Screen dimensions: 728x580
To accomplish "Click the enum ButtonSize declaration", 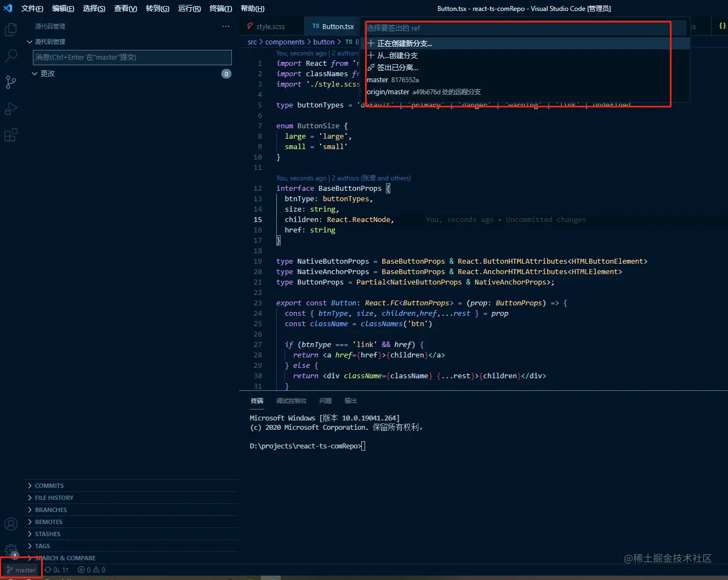I will pos(312,126).
